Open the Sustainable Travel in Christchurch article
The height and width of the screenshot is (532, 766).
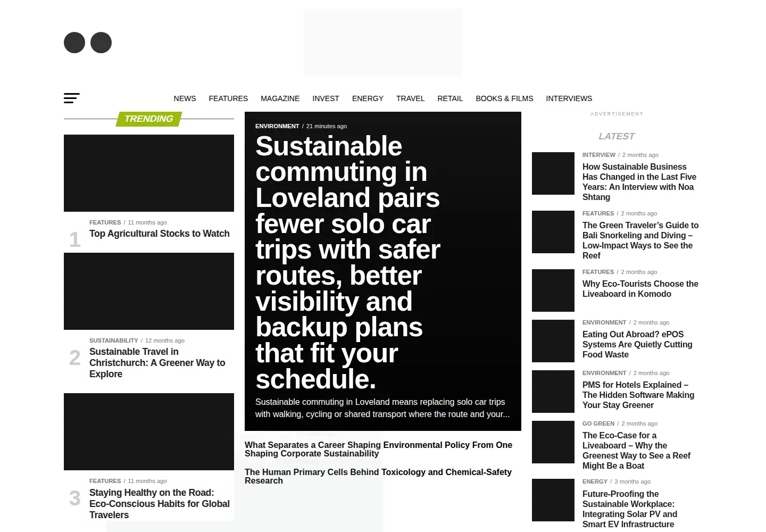pos(157,363)
